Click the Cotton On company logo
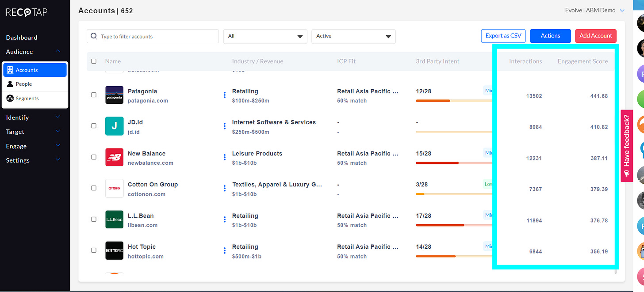Viewport: 644px width, 292px height. (x=114, y=188)
